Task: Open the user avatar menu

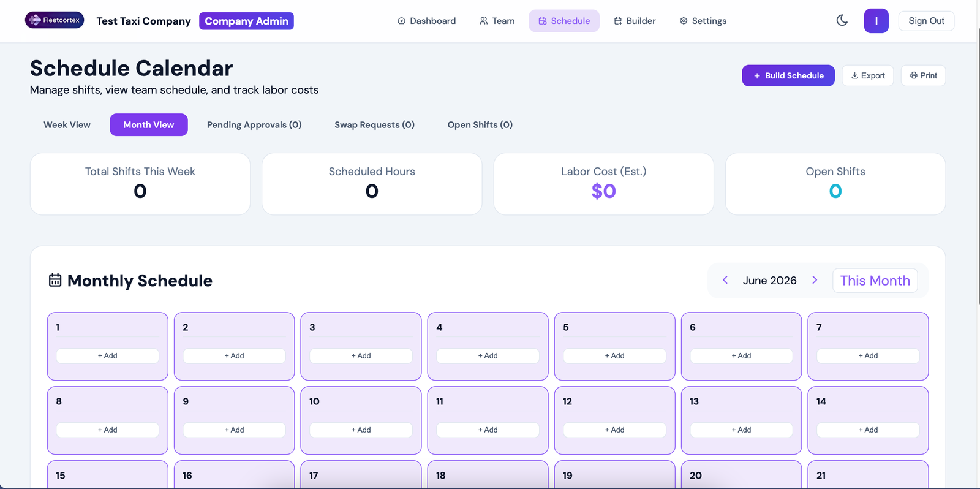Action: tap(876, 21)
